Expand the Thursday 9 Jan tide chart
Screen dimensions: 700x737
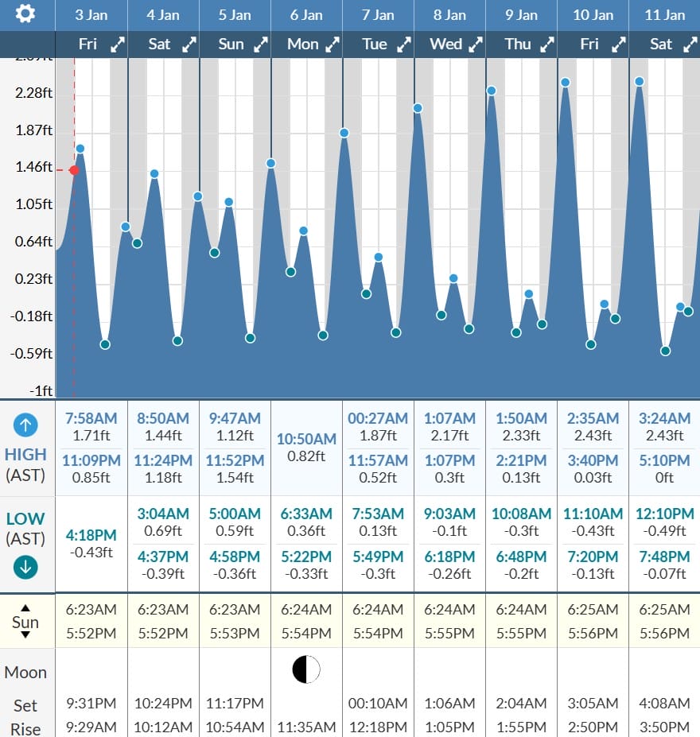coord(546,45)
